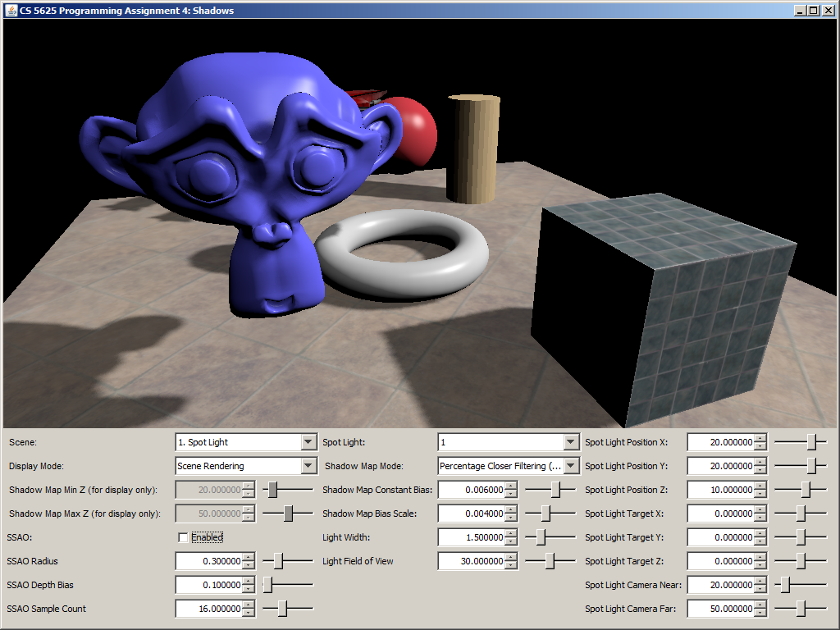Decrease SSAO Sample Count with down arrow

(x=249, y=613)
